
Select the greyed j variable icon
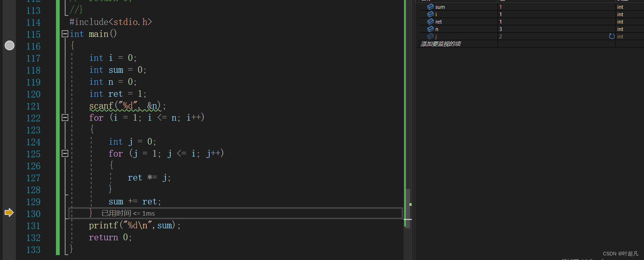point(431,37)
